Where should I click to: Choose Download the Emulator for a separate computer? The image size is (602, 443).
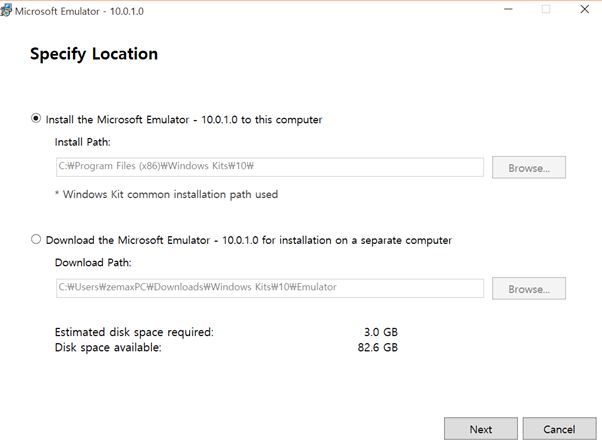click(x=37, y=240)
